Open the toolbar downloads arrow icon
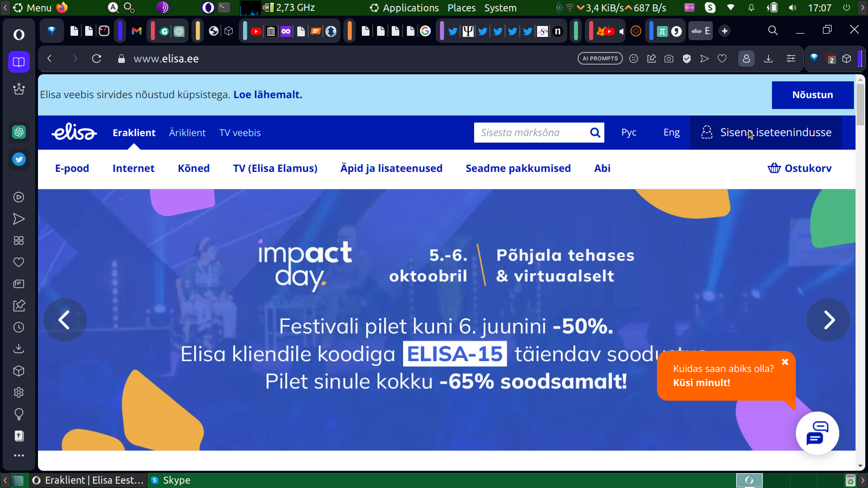 [768, 59]
